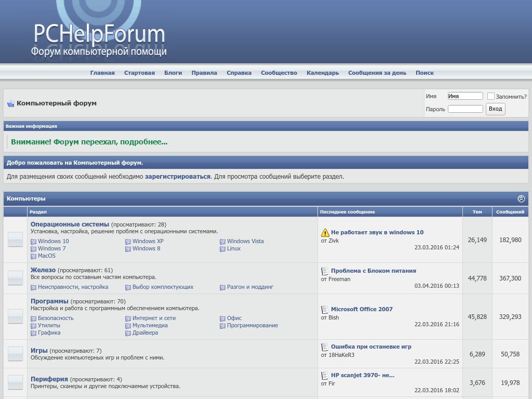Click the post icon beside Проблема с Блоком питания
Viewport: 532px width, 399px height.
click(325, 271)
